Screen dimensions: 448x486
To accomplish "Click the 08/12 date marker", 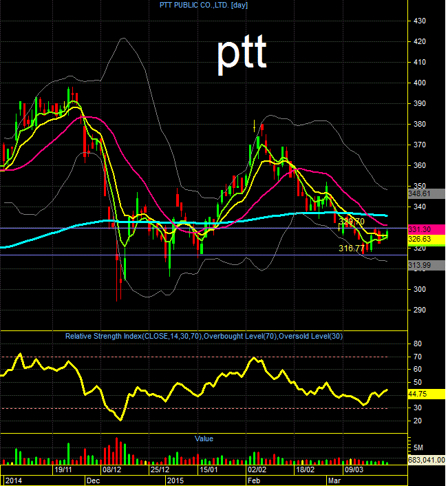I will pos(112,469).
